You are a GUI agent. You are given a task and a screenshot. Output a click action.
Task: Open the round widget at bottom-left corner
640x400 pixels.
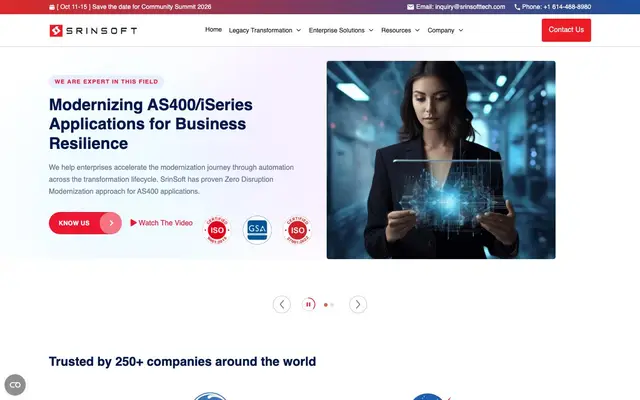click(15, 384)
